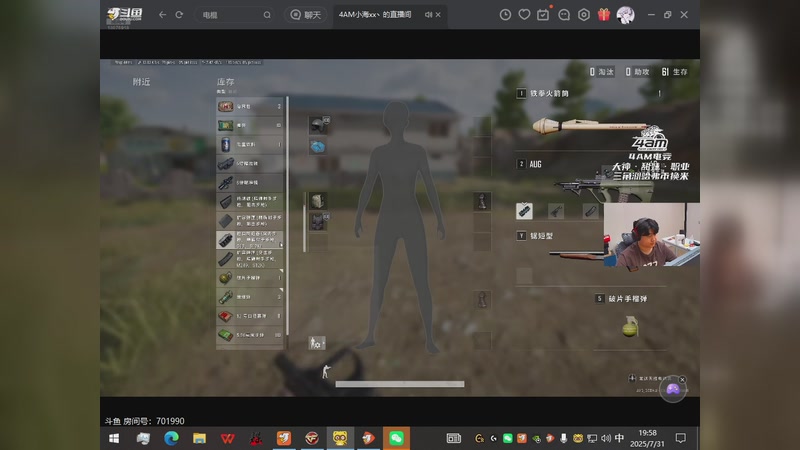
Task: Click the red gift box icon
Action: [604, 15]
